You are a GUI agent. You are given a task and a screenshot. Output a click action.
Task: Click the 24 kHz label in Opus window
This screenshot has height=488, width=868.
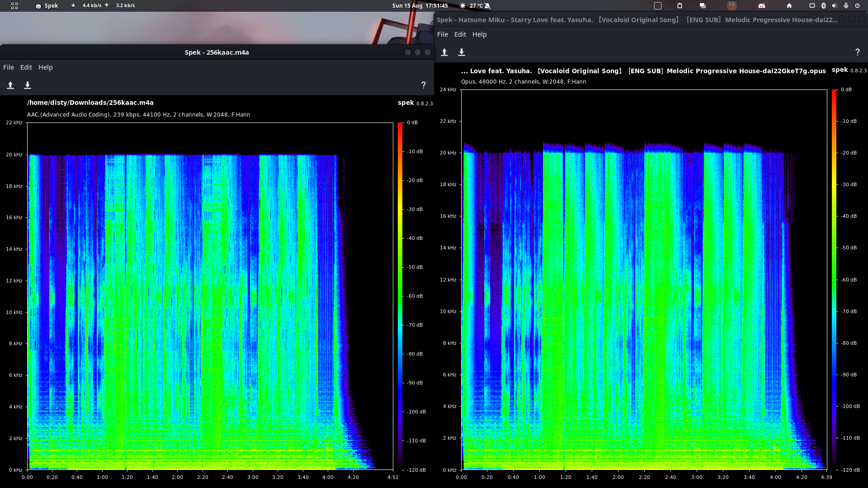[x=448, y=90]
